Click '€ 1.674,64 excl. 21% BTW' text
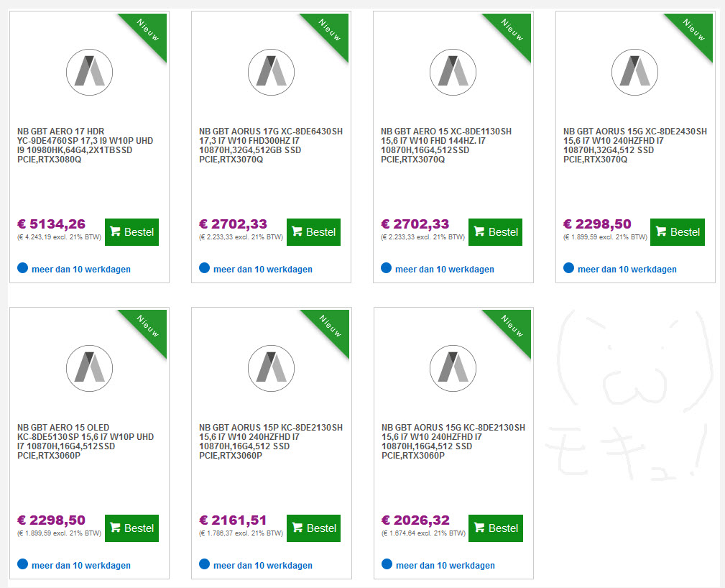Image resolution: width=725 pixels, height=588 pixels. 423,533
